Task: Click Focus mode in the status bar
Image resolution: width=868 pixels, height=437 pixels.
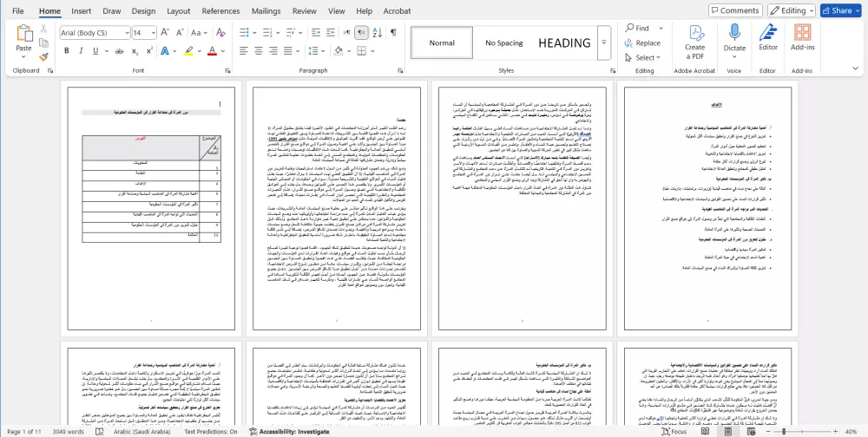Action: [x=674, y=432]
